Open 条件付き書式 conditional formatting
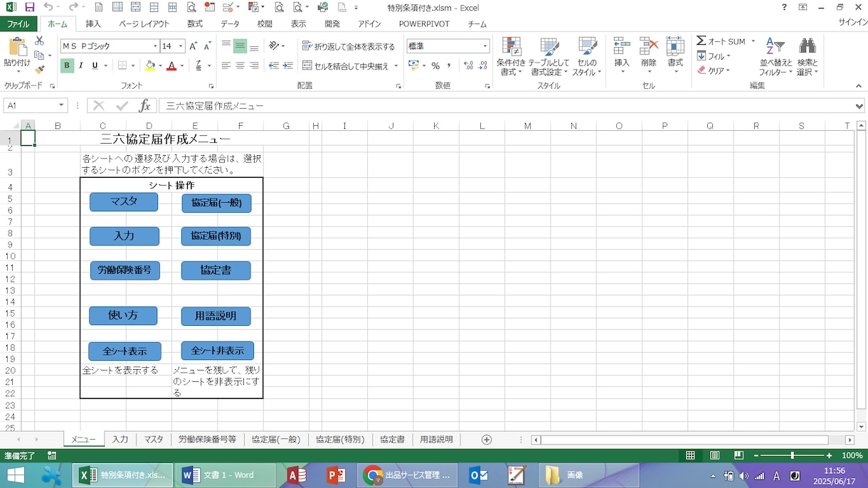This screenshot has width=868, height=488. pyautogui.click(x=511, y=57)
